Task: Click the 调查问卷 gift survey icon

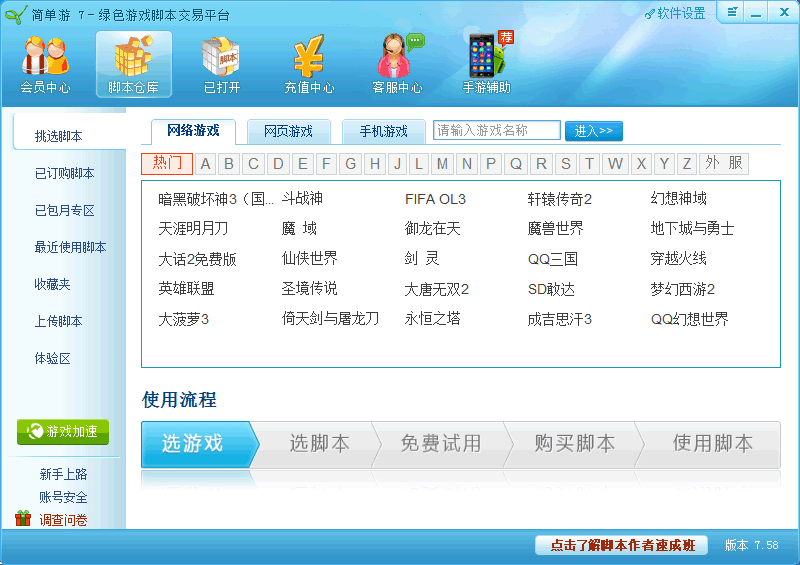Action: pyautogui.click(x=23, y=519)
